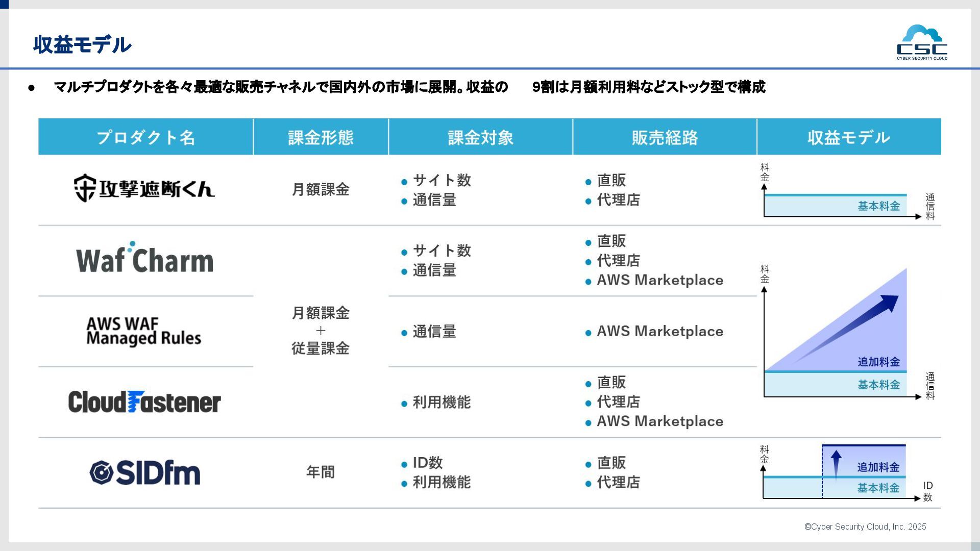Click the 従量課金 text in merged cell
Viewport: 980px width, 551px height.
[x=321, y=348]
